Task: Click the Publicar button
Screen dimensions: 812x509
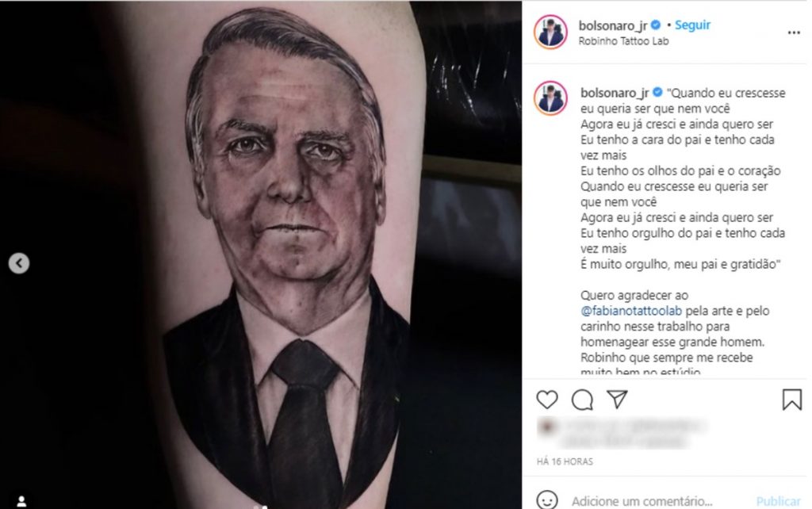Action: 778,501
